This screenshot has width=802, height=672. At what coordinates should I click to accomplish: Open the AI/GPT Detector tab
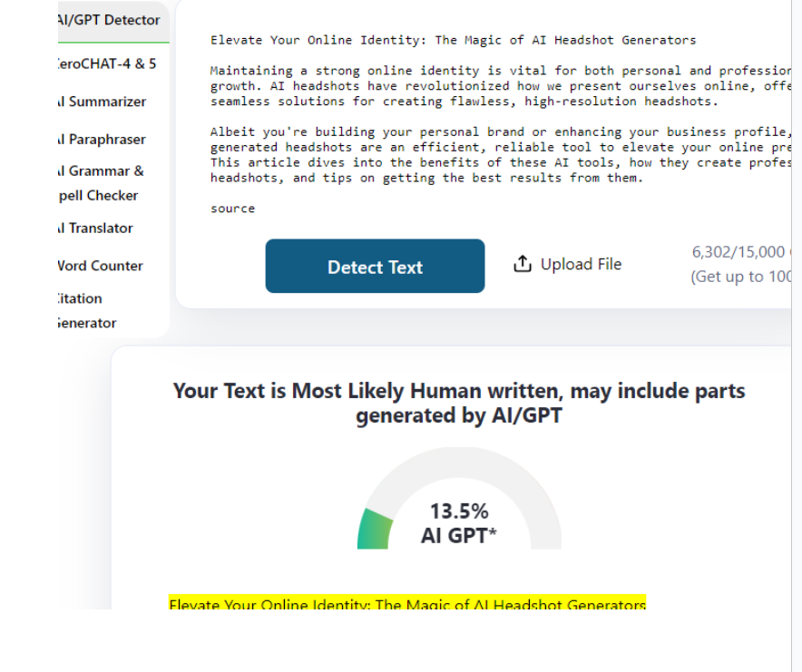[x=109, y=20]
